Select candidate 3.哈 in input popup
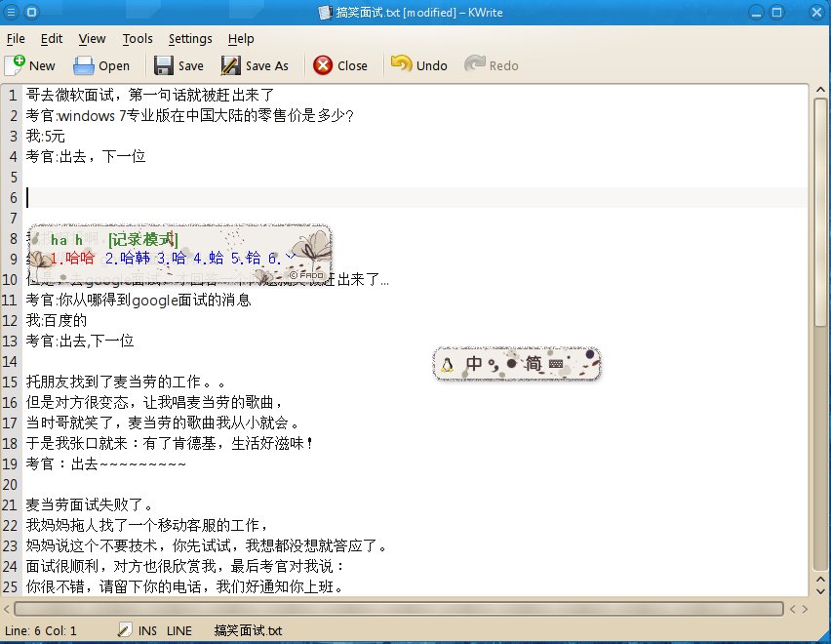Screen dimensions: 831x644 [172, 259]
